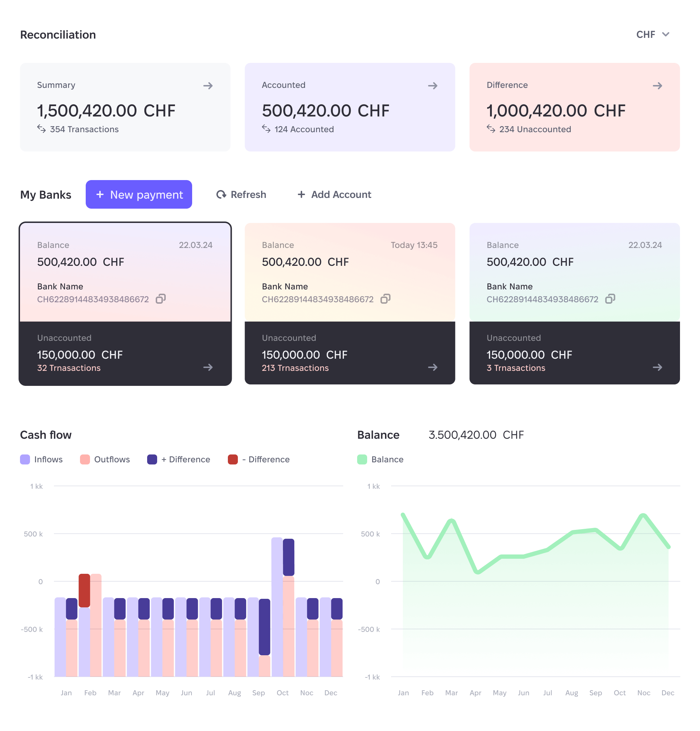Viewport: 700px width, 731px height.
Task: Open Difference card via arrow icon
Action: pyautogui.click(x=657, y=86)
